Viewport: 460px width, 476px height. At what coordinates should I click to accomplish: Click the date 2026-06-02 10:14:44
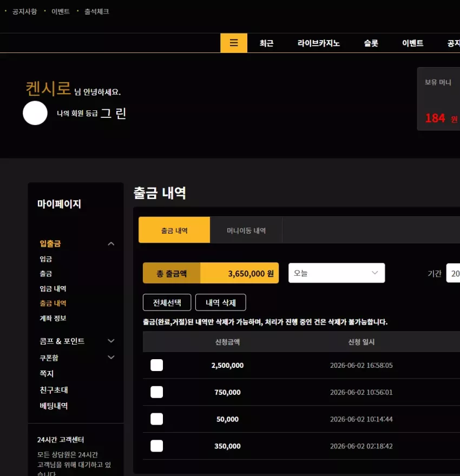(362, 419)
